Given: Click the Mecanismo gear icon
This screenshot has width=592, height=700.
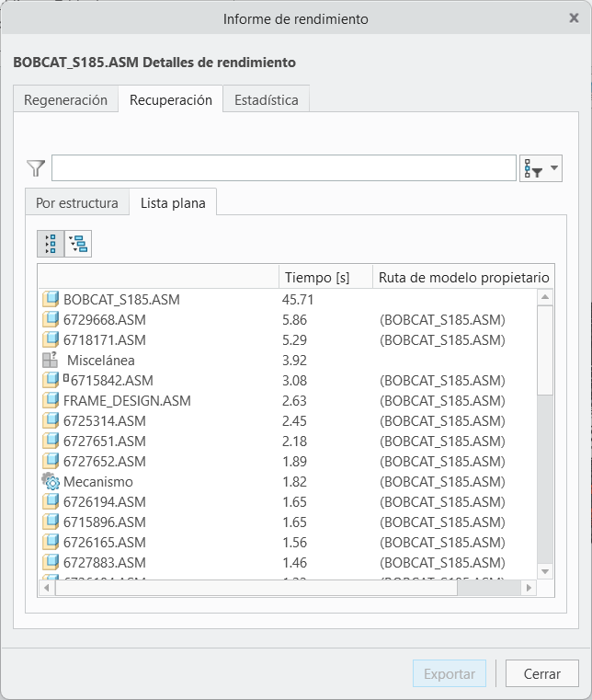Looking at the screenshot, I should (51, 481).
